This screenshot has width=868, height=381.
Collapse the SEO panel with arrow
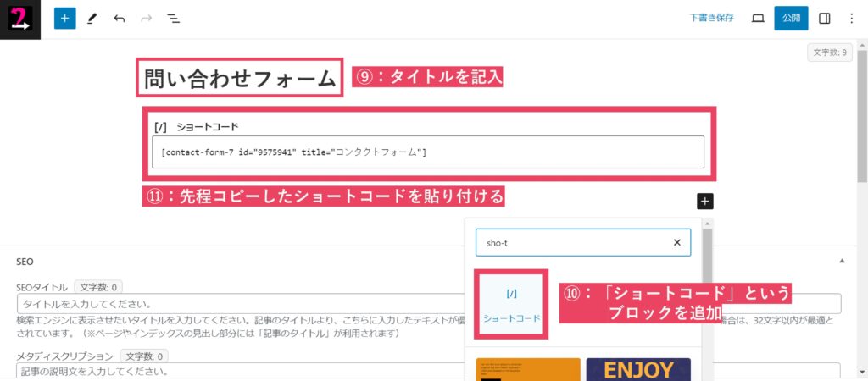pyautogui.click(x=842, y=262)
